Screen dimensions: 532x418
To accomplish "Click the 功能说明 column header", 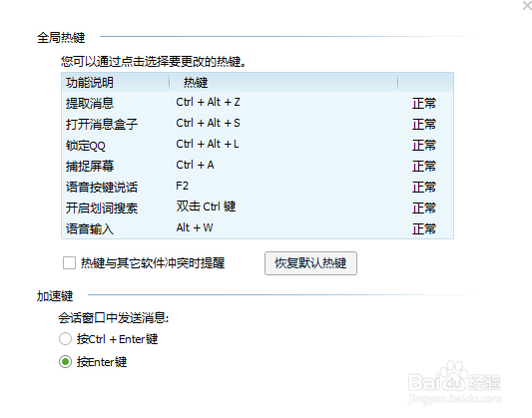I will coord(116,83).
